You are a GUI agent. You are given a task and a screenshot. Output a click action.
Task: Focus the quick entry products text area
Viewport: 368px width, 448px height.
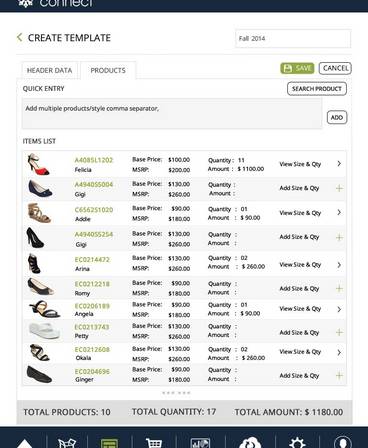172,113
